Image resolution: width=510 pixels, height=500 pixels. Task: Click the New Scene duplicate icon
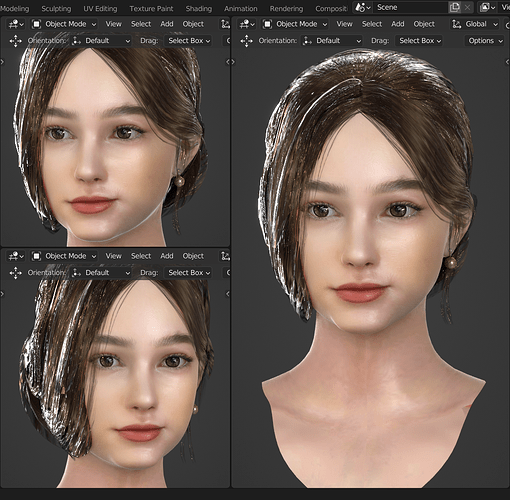455,7
